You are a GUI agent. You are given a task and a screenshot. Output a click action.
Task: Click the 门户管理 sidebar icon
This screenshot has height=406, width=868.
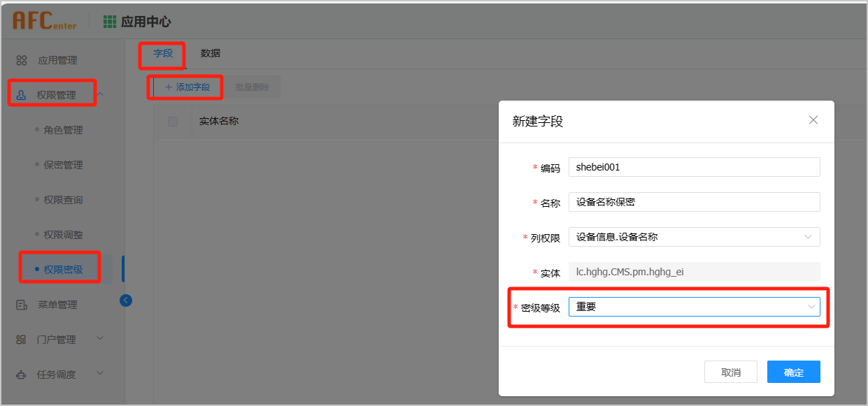click(x=22, y=340)
